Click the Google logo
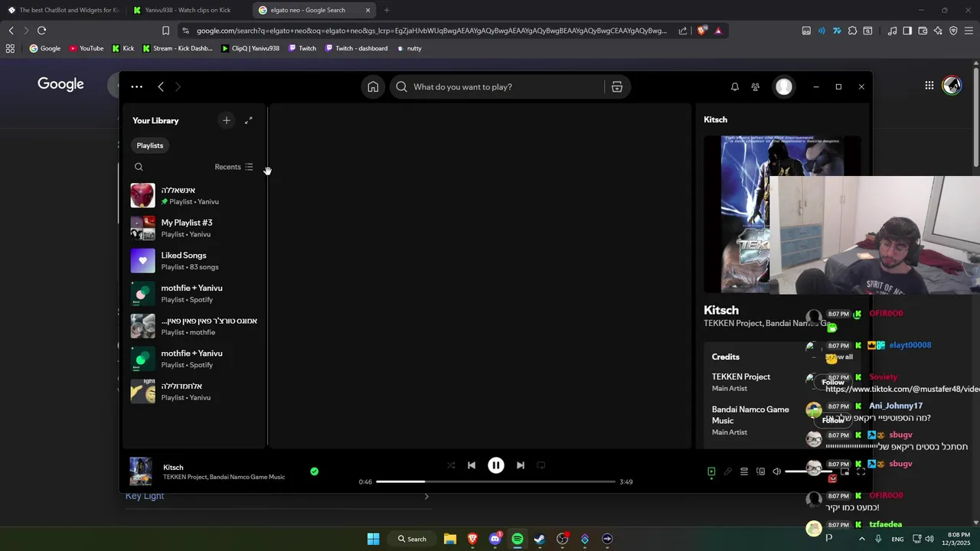This screenshot has height=551, width=980. (60, 84)
